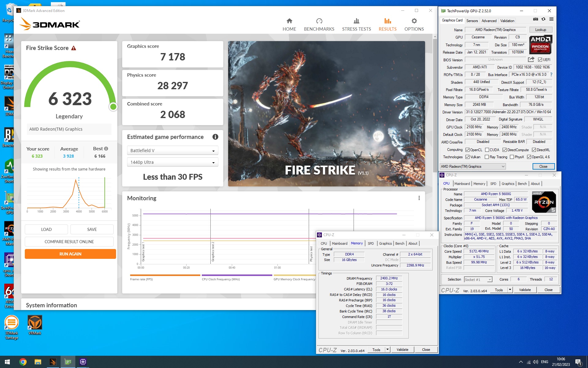This screenshot has width=588, height=368.
Task: Open the 3DMark HOME section
Action: [x=289, y=25]
